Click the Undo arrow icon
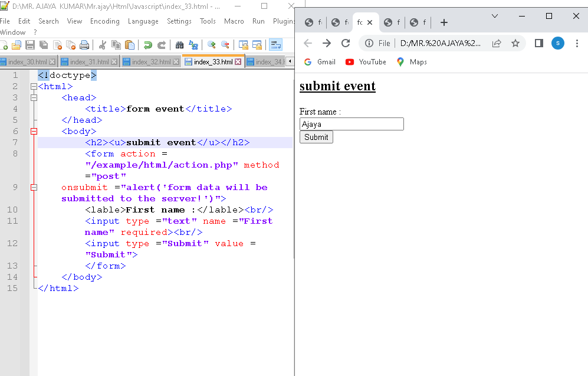The width and height of the screenshot is (588, 376). coord(147,45)
